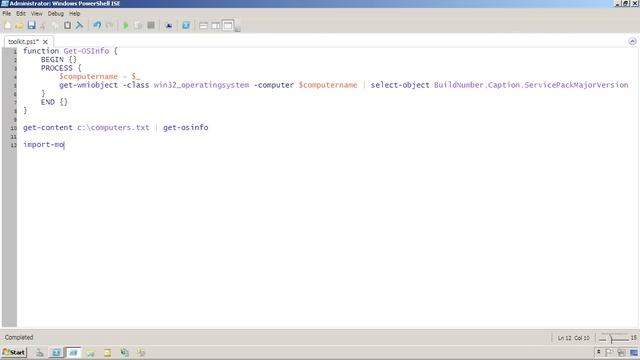The height and width of the screenshot is (360, 640).
Task: Open the Windows Start menu
Action: (14, 352)
